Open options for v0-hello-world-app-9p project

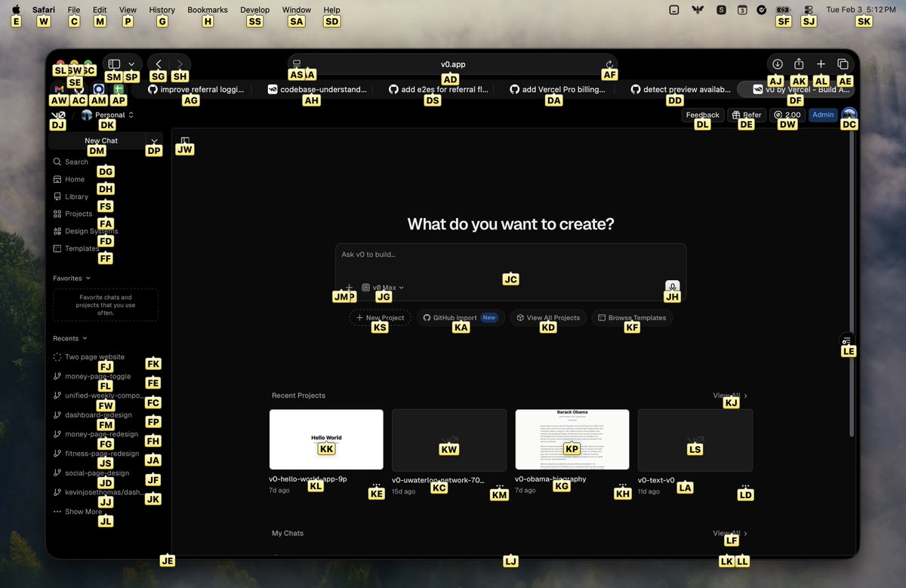[x=376, y=485]
